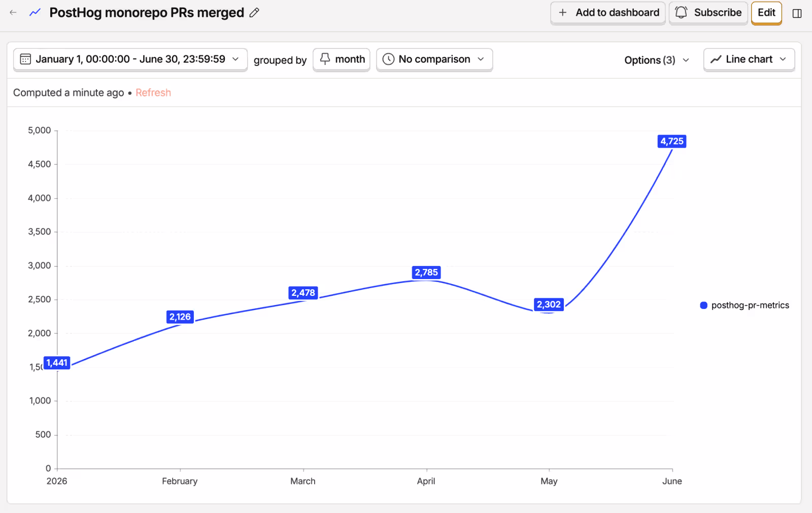Change the month grouping interval

342,59
